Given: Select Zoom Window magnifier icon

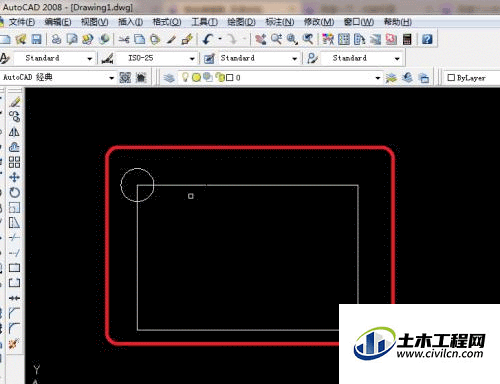Looking at the screenshot, I should tap(292, 39).
